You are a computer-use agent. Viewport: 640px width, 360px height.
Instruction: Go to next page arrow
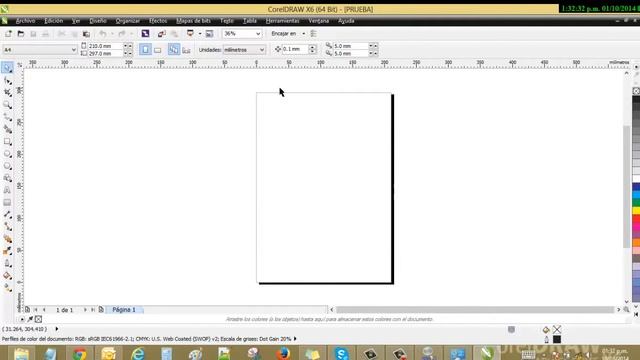[x=85, y=310]
